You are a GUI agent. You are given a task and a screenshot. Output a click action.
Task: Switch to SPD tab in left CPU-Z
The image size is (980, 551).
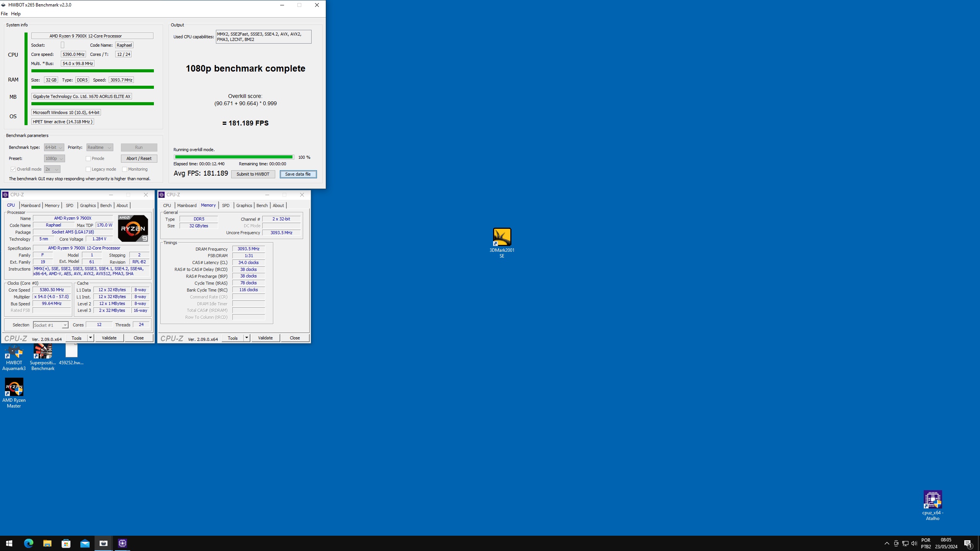pos(69,205)
